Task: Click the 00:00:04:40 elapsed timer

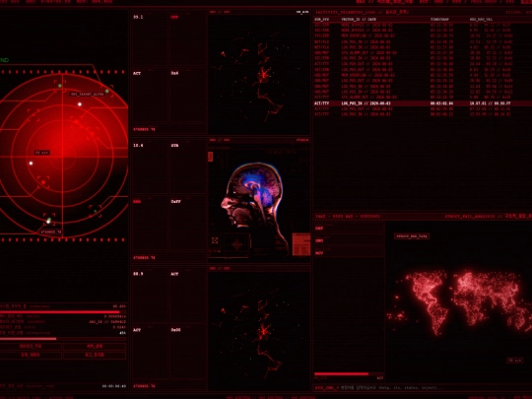Action: (114, 386)
